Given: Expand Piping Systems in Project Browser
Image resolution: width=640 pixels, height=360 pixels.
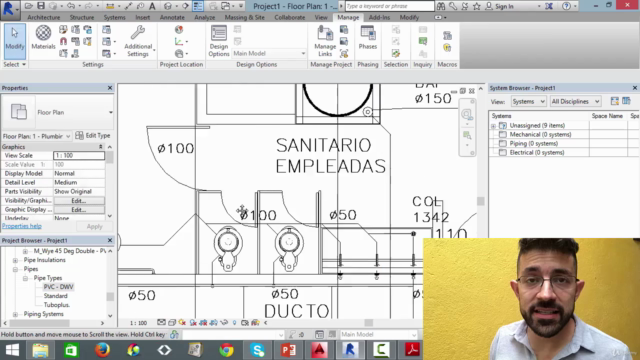Looking at the screenshot, I should [x=16, y=314].
